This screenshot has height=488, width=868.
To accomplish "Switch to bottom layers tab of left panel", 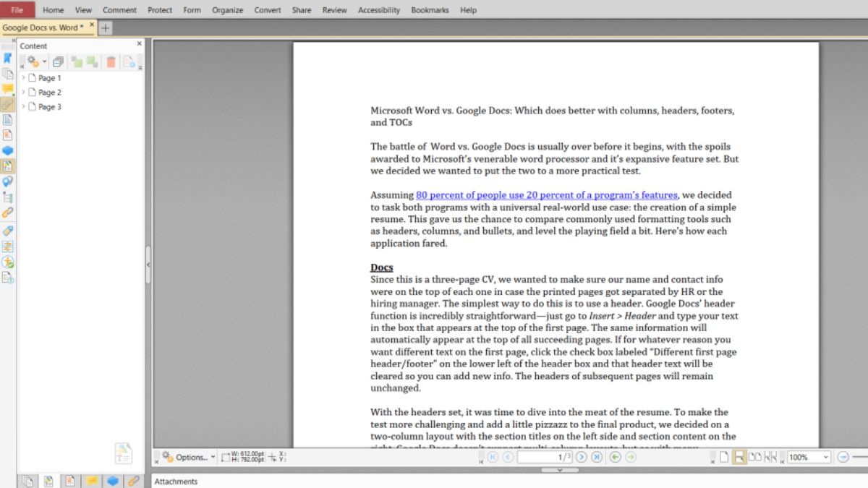I will [x=113, y=480].
